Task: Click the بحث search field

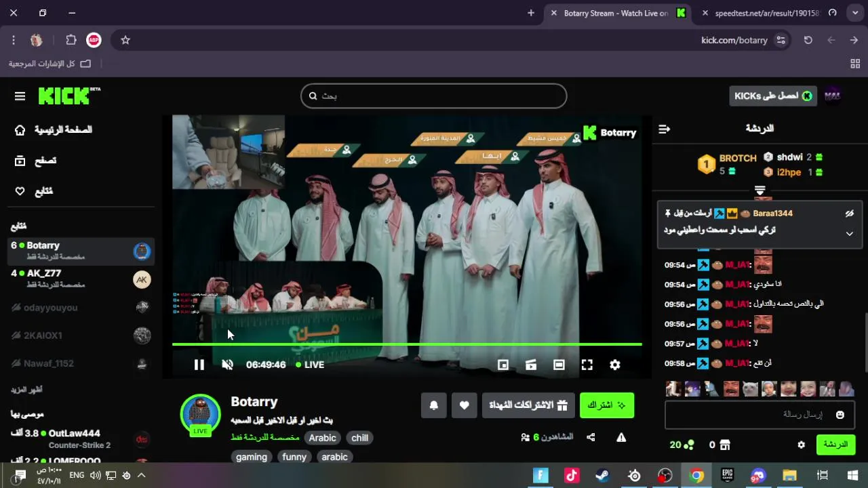Action: click(434, 96)
